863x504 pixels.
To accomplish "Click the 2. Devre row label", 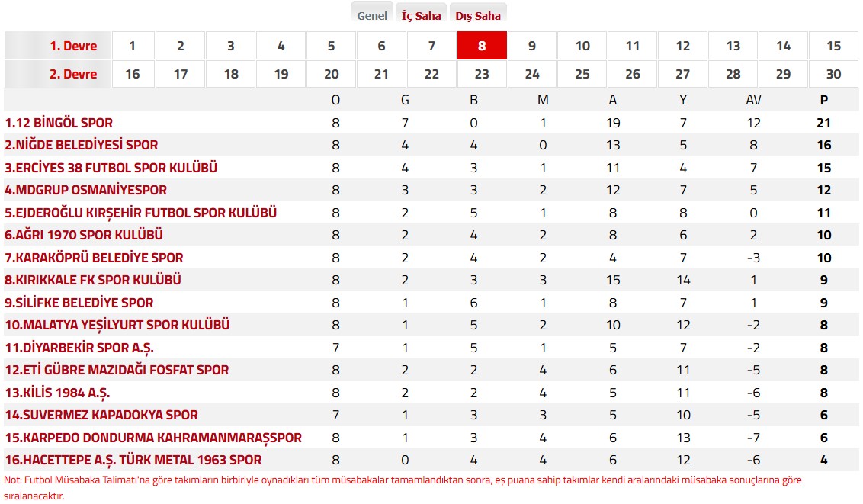I will (x=73, y=75).
